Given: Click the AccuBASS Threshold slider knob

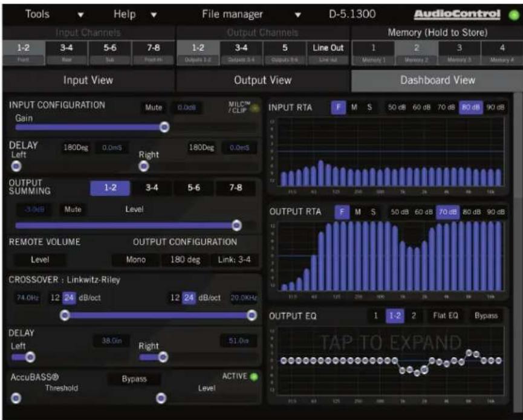Looking at the screenshot, I should click(16, 398).
